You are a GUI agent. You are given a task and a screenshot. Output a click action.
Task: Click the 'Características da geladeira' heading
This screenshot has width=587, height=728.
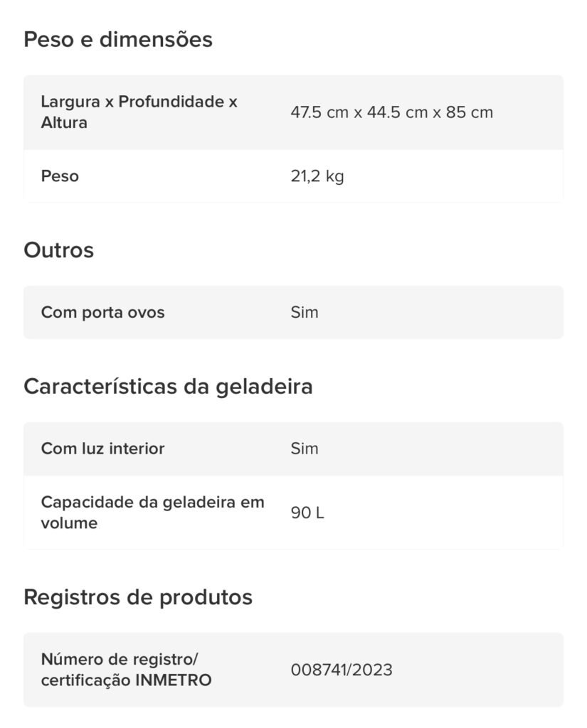pyautogui.click(x=168, y=387)
